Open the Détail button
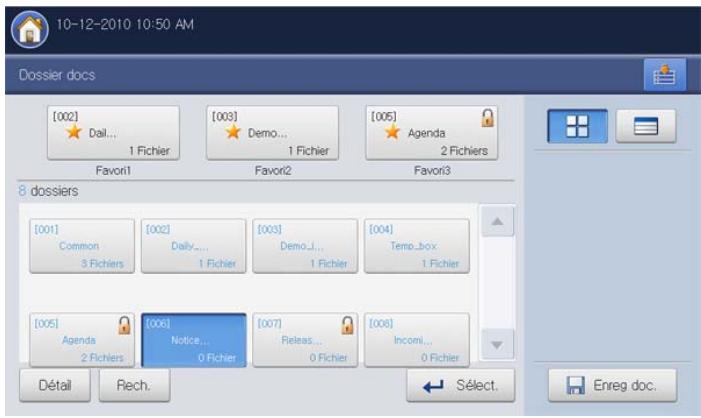This screenshot has width=701, height=418. 55,385
